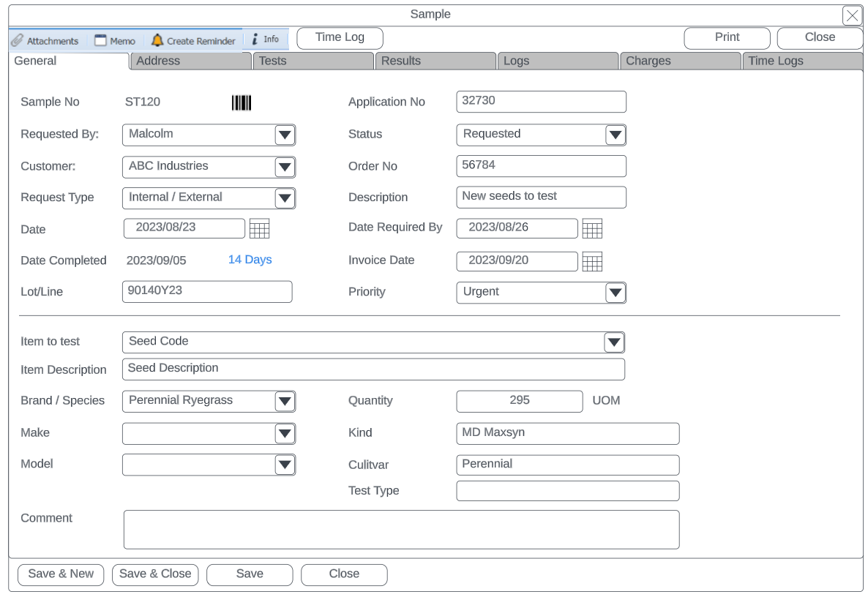Click the Save & Close button
The height and width of the screenshot is (597, 868).
pos(155,574)
